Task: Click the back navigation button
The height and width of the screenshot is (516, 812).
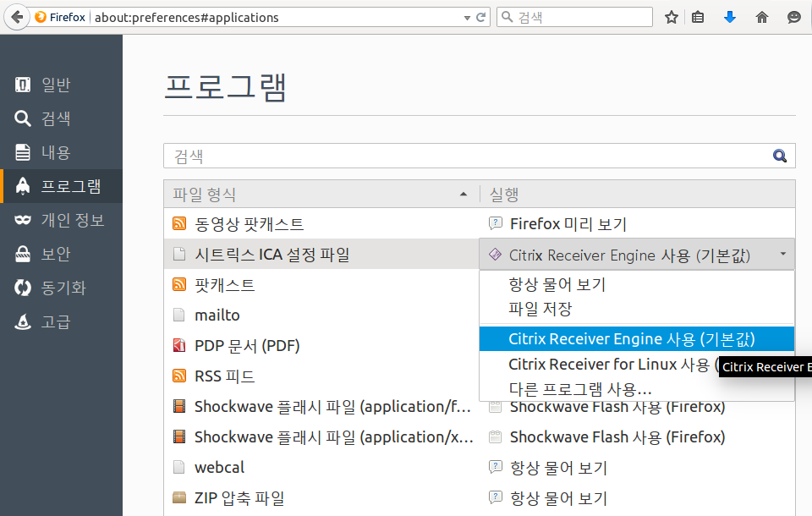Action: 15,16
